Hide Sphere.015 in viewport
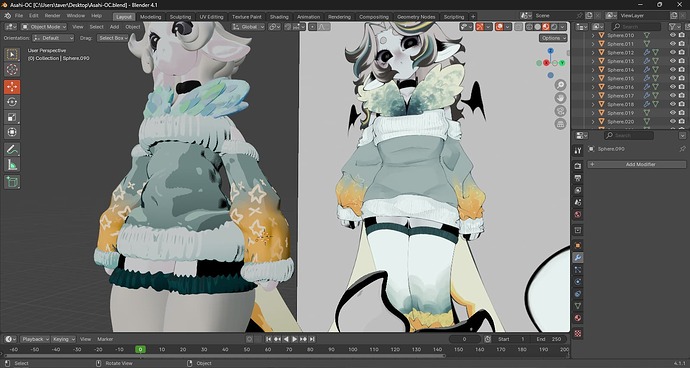The height and width of the screenshot is (368, 690). [672, 78]
